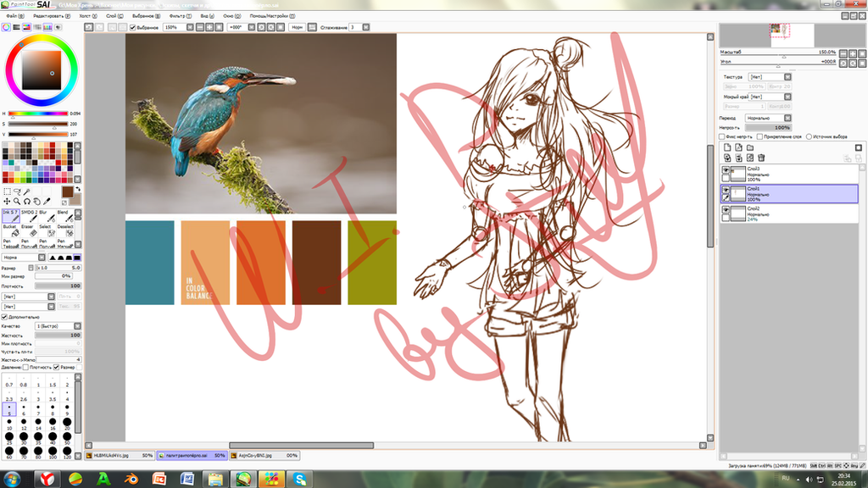
Task: Show the RGB sliders panel
Action: pyautogui.click(x=16, y=26)
